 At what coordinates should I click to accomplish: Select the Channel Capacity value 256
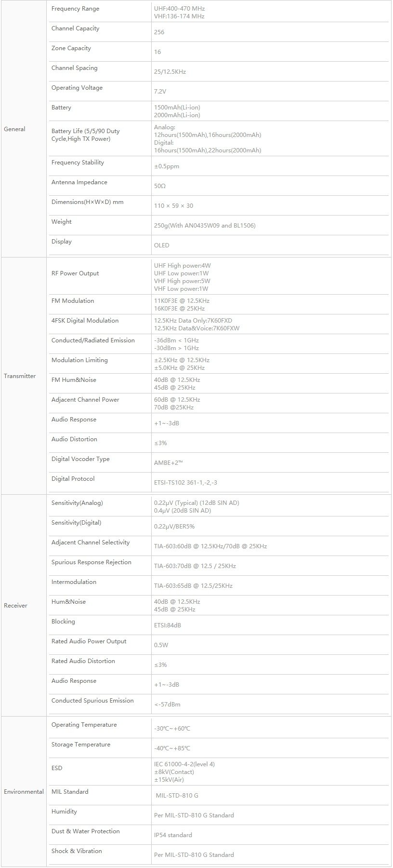pos(159,32)
